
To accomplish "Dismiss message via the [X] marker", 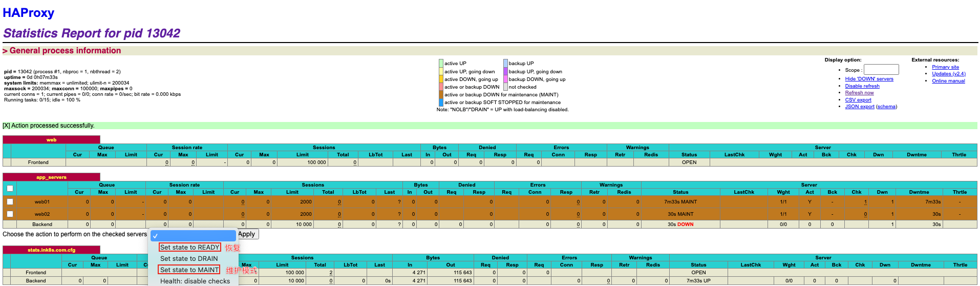I will point(6,126).
